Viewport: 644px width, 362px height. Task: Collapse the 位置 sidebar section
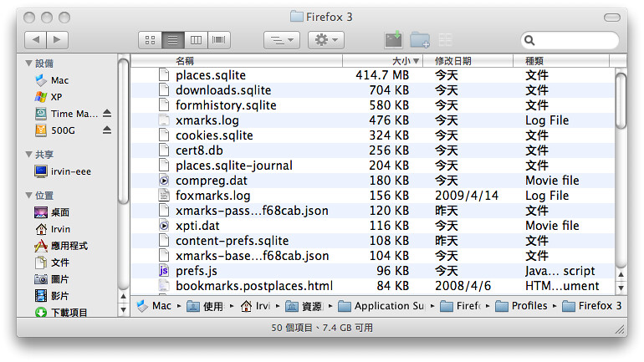coord(28,196)
